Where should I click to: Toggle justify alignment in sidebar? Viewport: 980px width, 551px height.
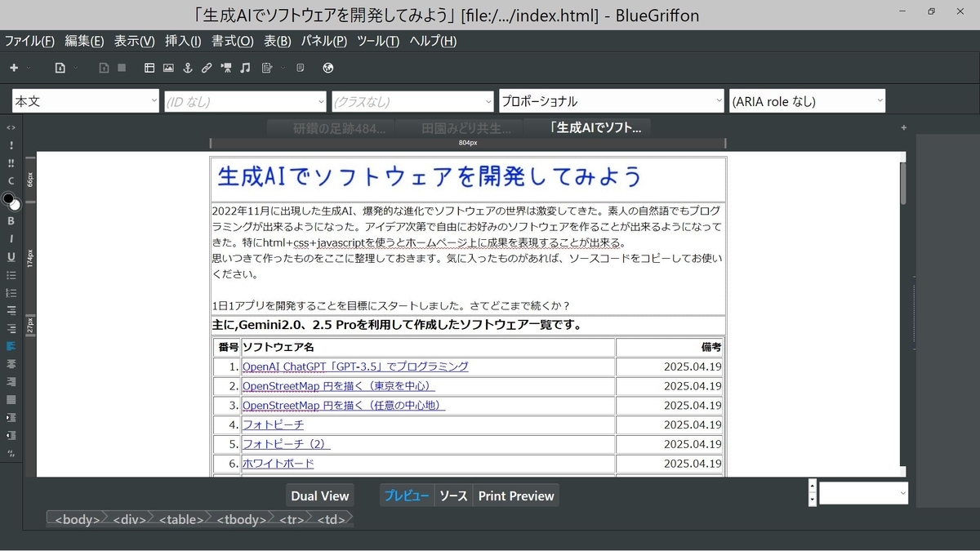point(11,400)
